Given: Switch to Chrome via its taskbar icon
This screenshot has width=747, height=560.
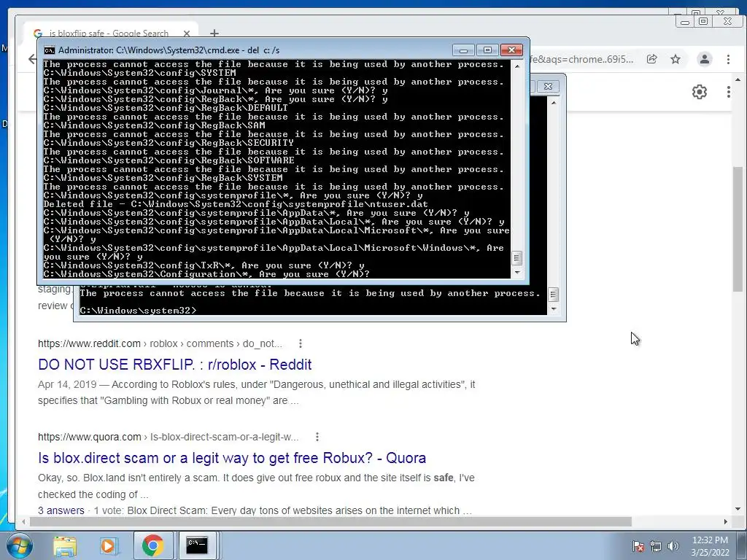Looking at the screenshot, I should (x=152, y=545).
